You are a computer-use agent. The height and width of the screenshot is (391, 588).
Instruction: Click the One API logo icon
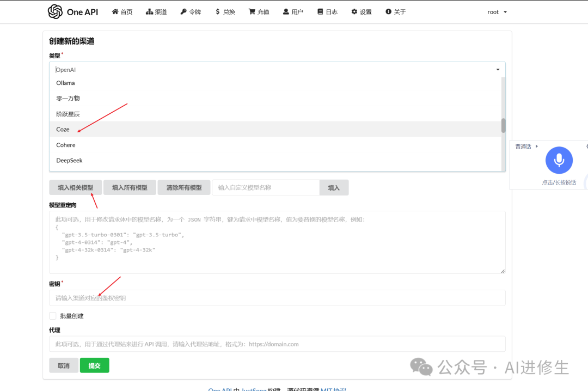[x=55, y=11]
